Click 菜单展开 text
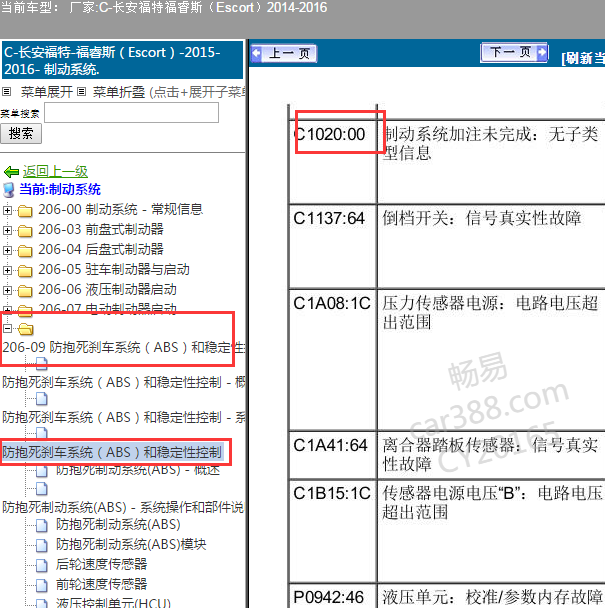This screenshot has width=605, height=608. pyautogui.click(x=47, y=92)
